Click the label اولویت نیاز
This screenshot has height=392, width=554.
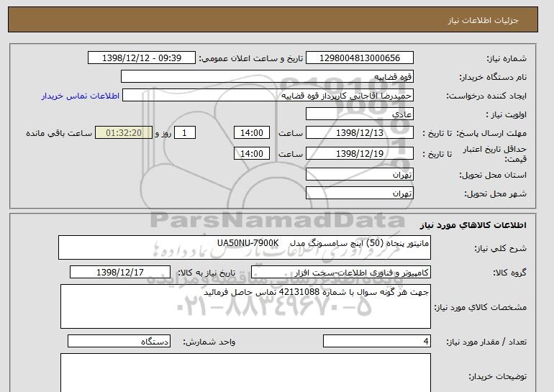pos(507,115)
